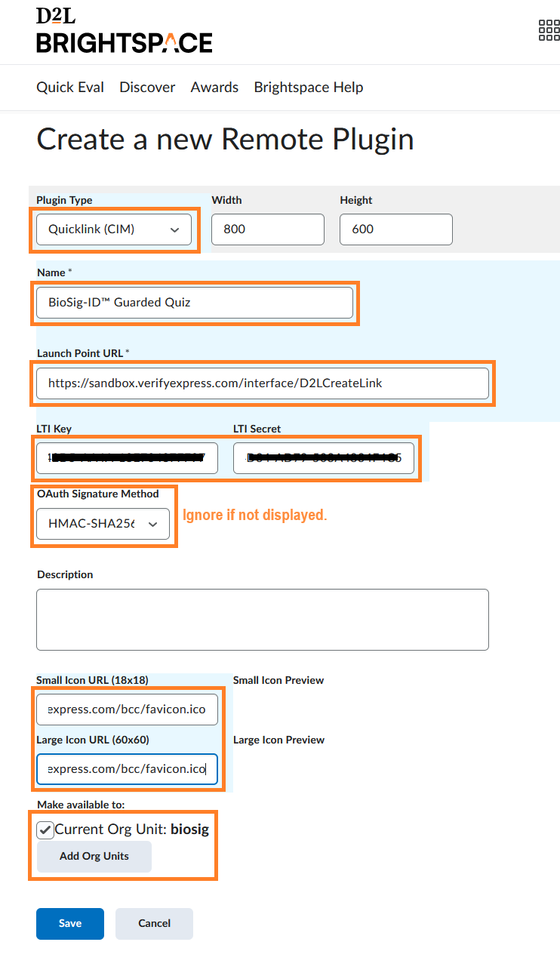
Task: Click the Name field with BioSig-ID text
Action: coord(195,302)
